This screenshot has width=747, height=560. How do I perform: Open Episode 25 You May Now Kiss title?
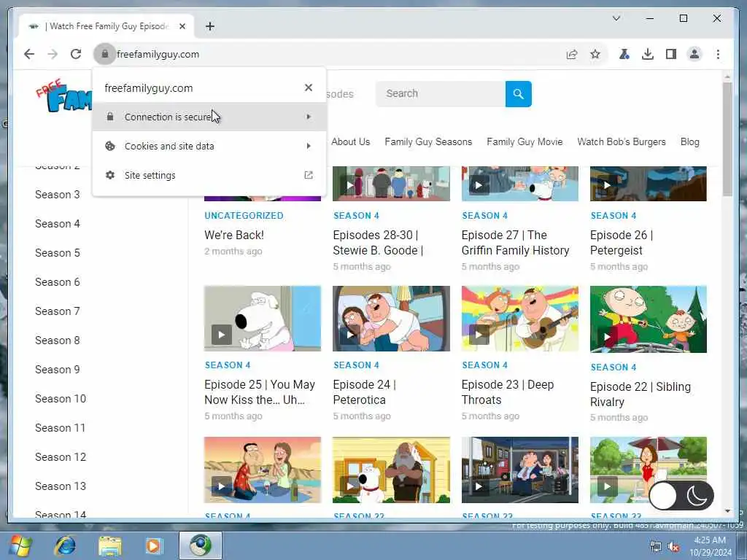(260, 392)
